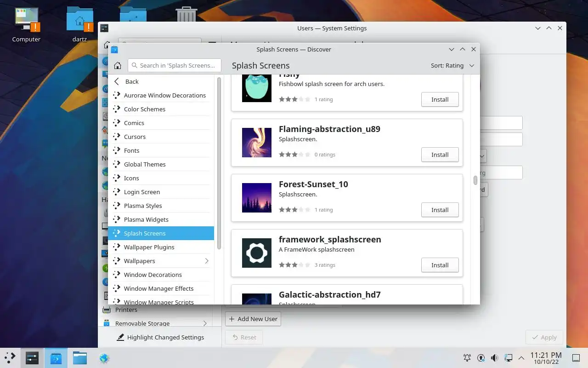The width and height of the screenshot is (588, 368).
Task: Open the Comics category
Action: click(161, 123)
